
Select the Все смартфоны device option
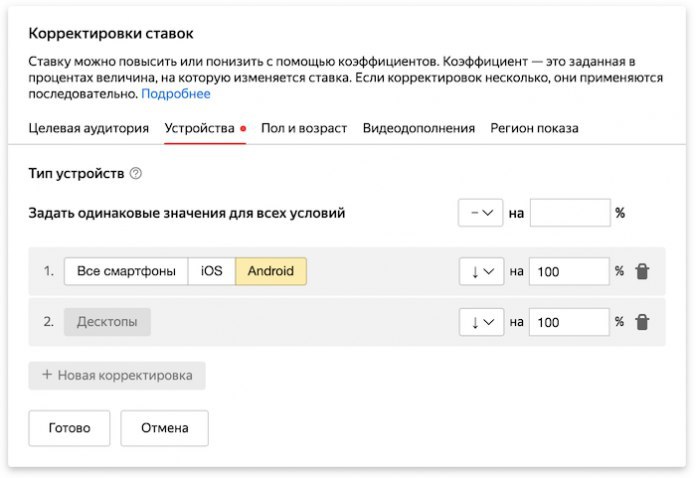pyautogui.click(x=126, y=271)
